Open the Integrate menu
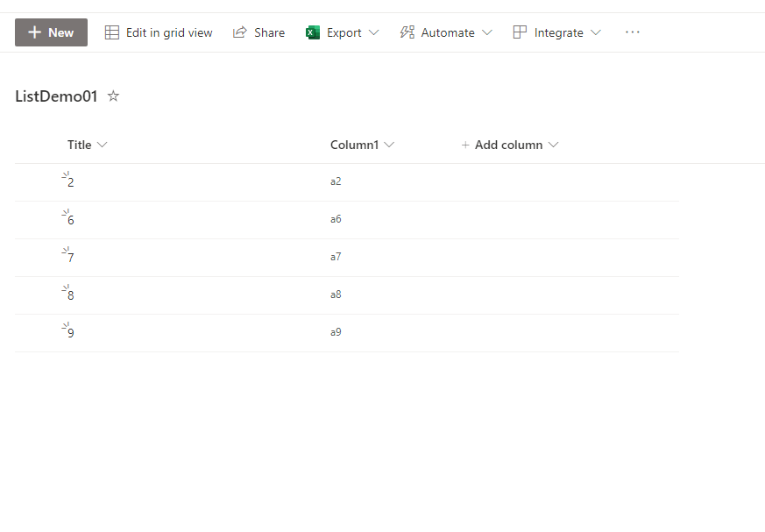Image resolution: width=765 pixels, height=532 pixels. (x=556, y=32)
